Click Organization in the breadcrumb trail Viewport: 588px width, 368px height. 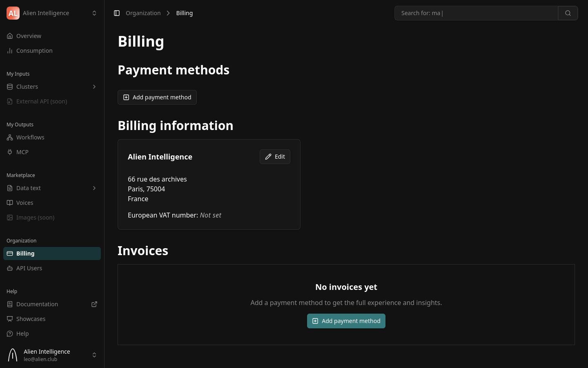pyautogui.click(x=143, y=13)
